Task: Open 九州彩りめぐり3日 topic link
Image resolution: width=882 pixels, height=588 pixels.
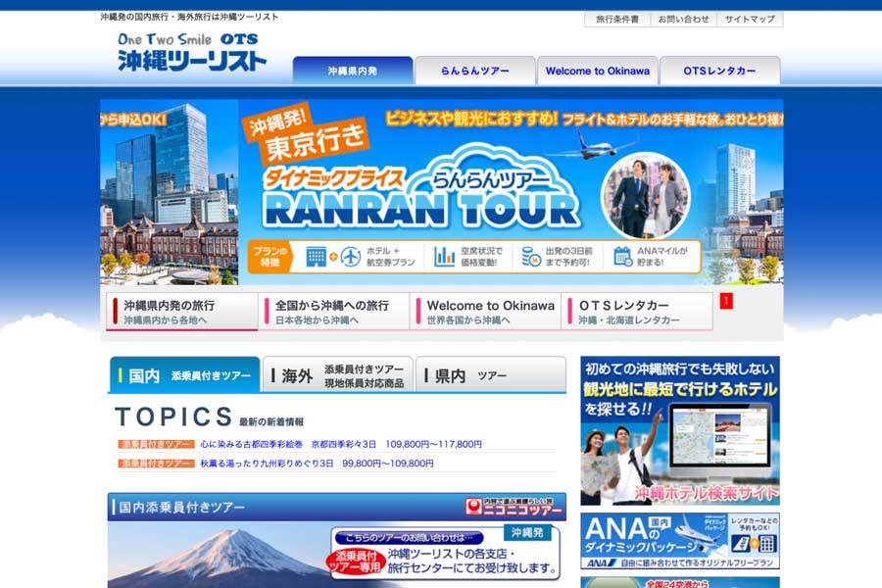Action: point(317,464)
